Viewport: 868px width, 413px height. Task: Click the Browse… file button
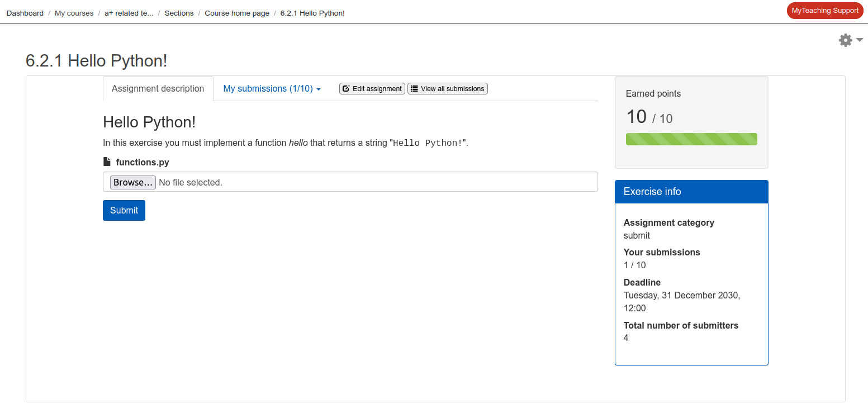(x=133, y=182)
